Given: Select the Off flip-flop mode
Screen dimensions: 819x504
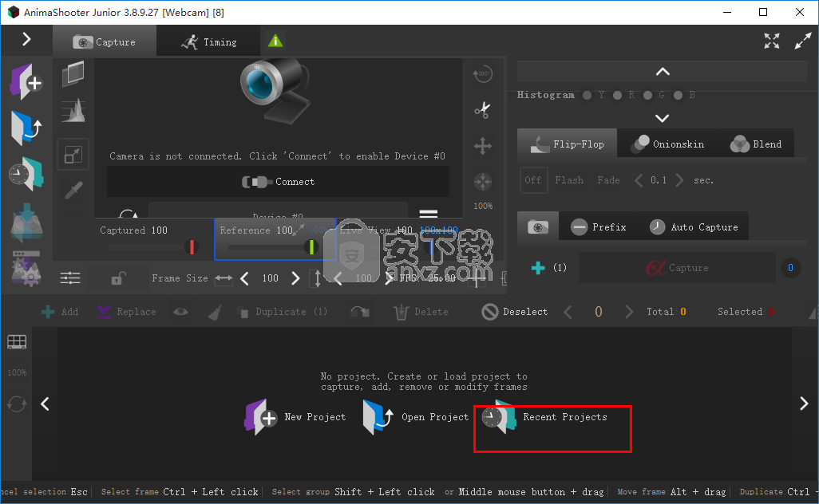Looking at the screenshot, I should click(x=533, y=180).
